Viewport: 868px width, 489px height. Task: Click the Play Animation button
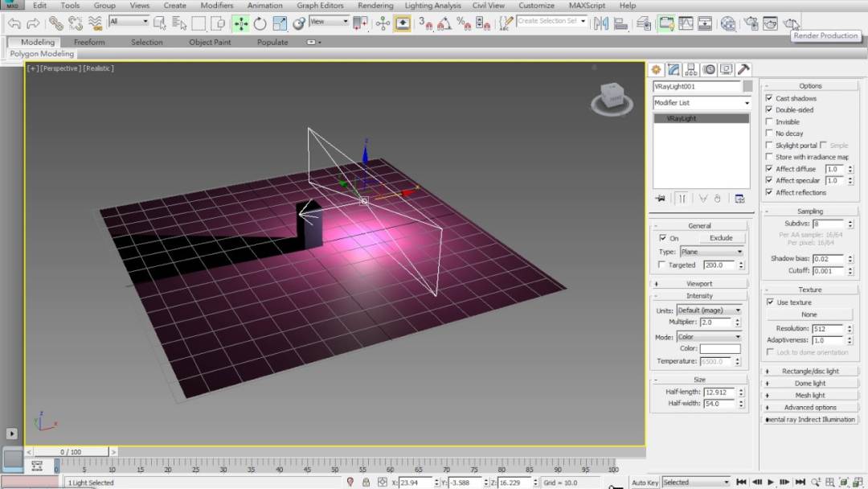[771, 483]
